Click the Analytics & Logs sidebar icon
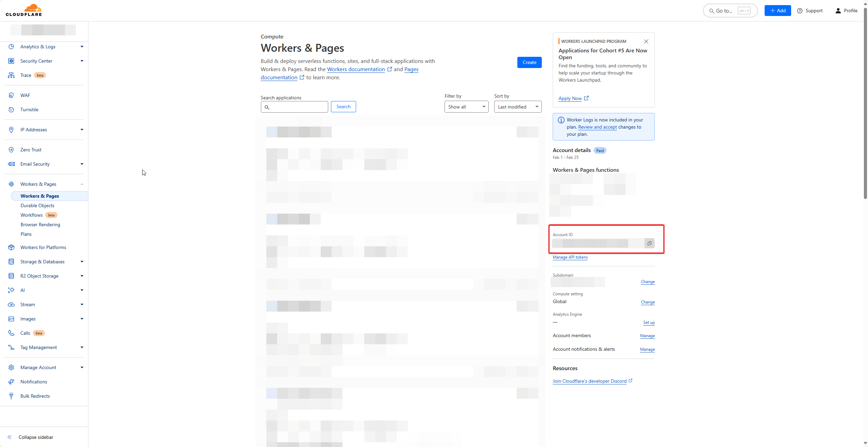The width and height of the screenshot is (868, 447). pos(12,47)
